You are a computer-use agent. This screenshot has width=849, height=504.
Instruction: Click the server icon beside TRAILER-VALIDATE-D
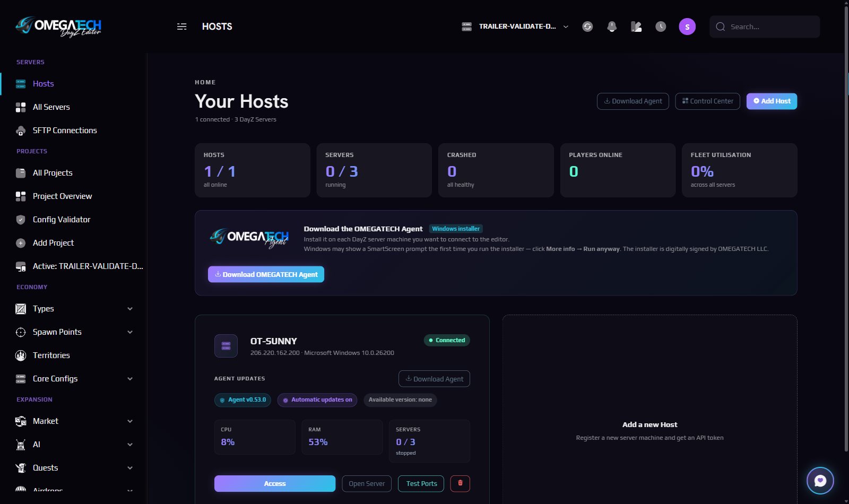(466, 27)
